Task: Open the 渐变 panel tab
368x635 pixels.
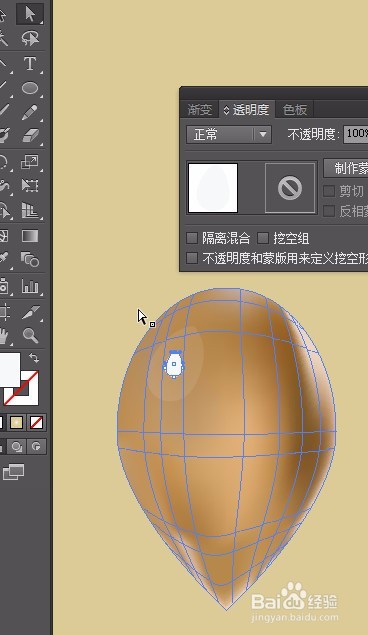Action: (200, 109)
